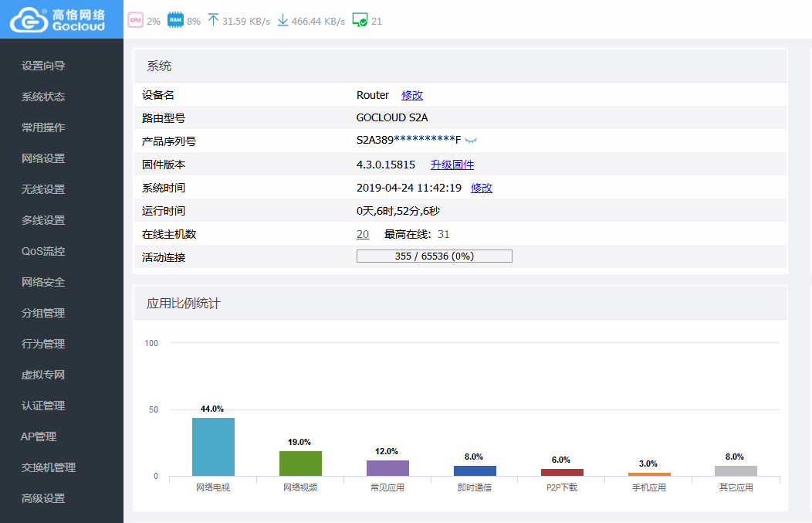Open 行为管理 in the sidebar

tap(43, 344)
